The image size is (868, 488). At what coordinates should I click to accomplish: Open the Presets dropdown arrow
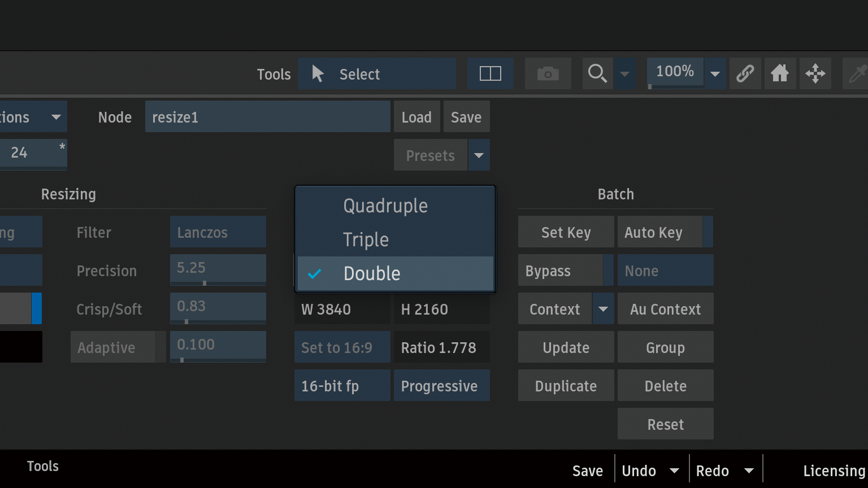pos(479,155)
